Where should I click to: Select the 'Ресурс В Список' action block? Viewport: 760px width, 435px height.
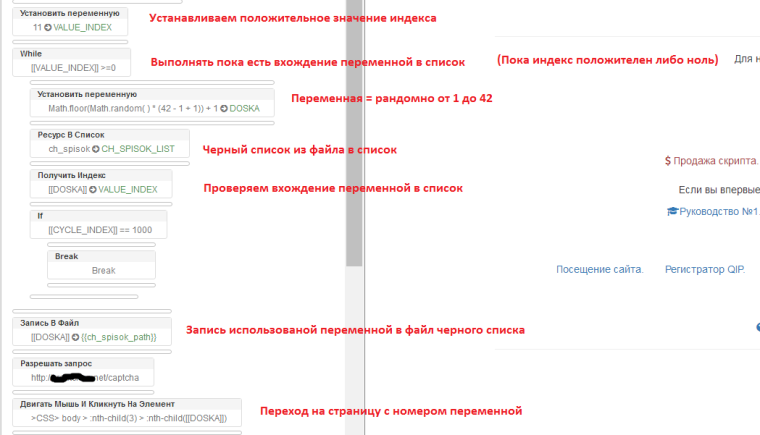(x=110, y=143)
